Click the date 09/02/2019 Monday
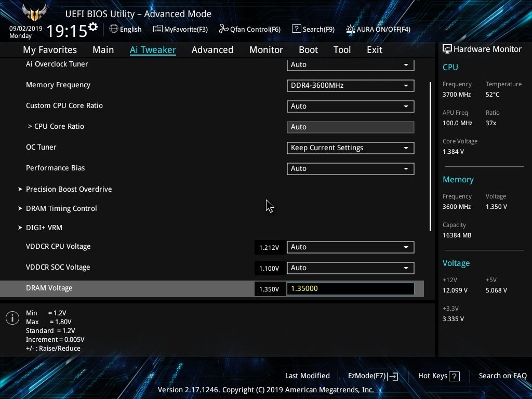 (26, 32)
